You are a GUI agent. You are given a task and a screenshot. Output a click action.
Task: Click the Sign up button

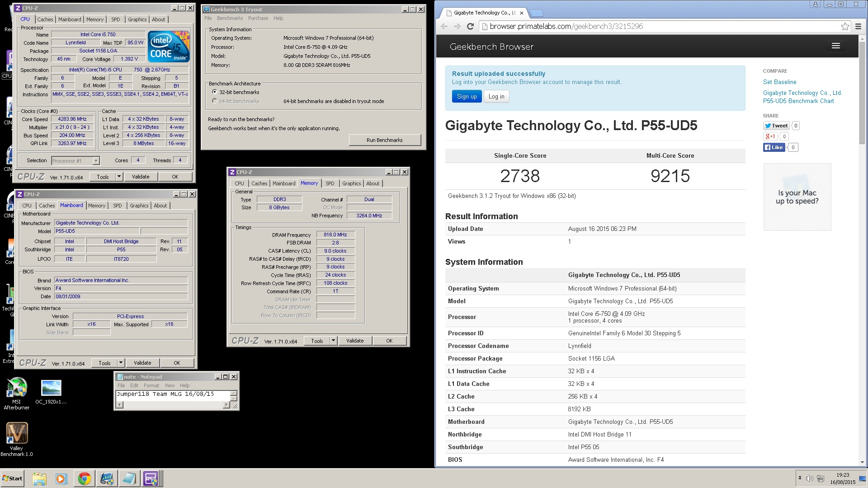click(467, 96)
